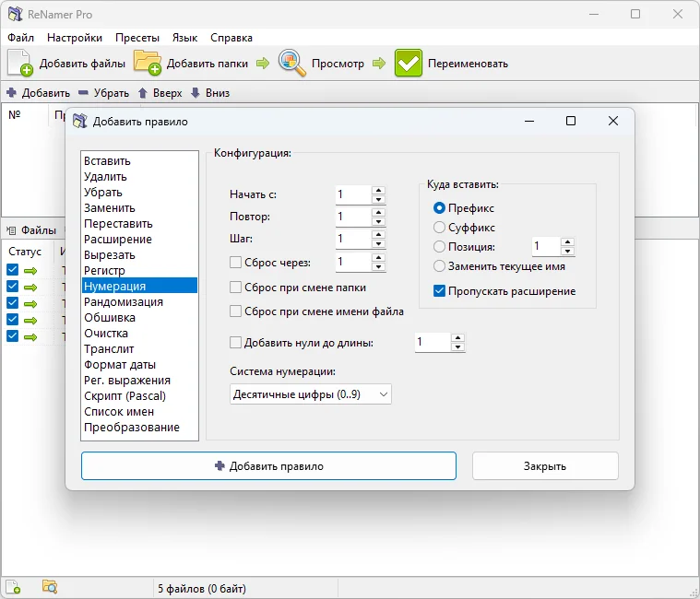Click the Шаг number field
This screenshot has height=599, width=700.
(x=353, y=239)
